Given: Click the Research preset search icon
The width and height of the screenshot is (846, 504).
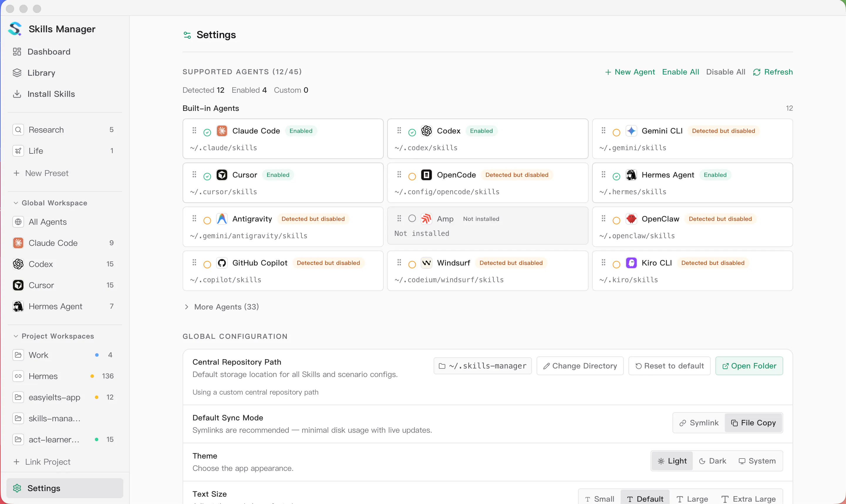Looking at the screenshot, I should (x=18, y=130).
